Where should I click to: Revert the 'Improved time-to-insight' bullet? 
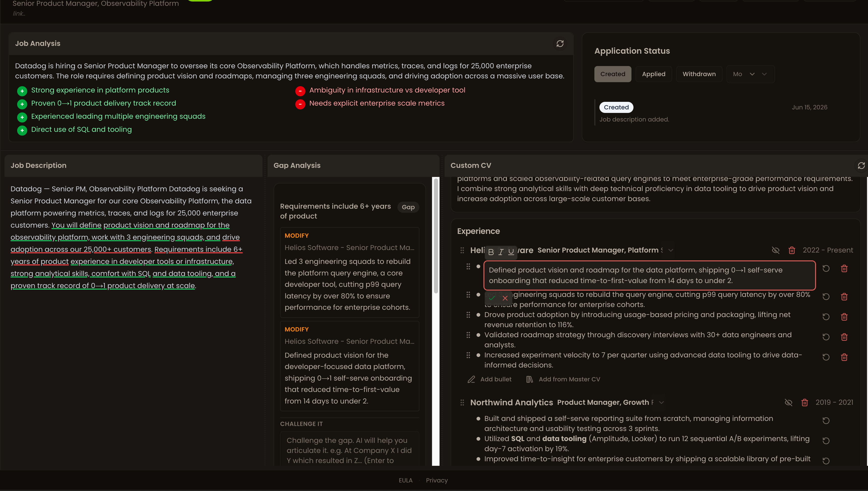tap(826, 461)
